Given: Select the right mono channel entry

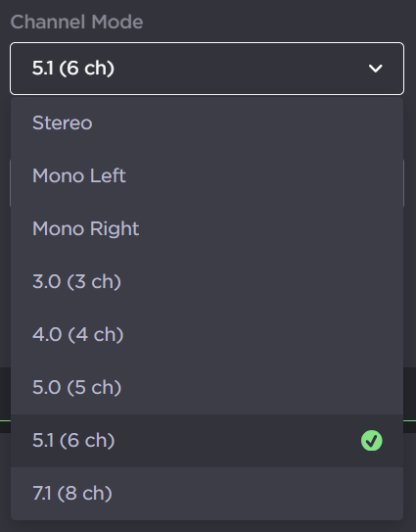Looking at the screenshot, I should tap(207, 228).
